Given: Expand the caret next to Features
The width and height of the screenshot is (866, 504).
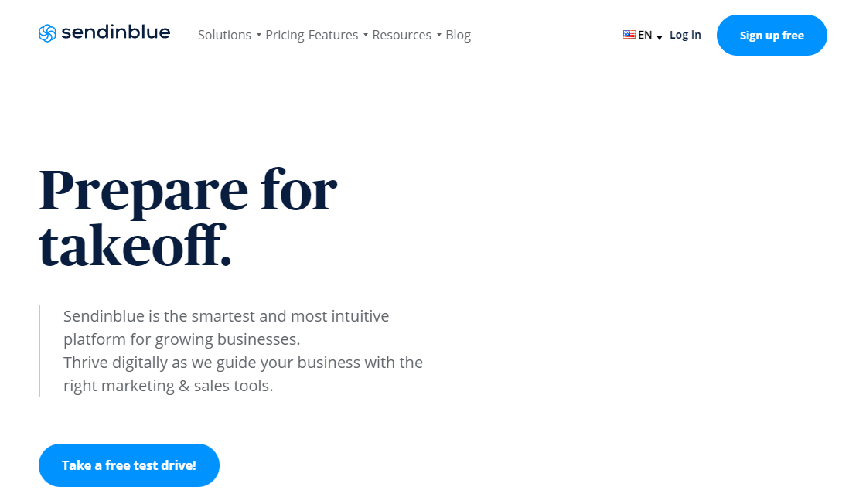Looking at the screenshot, I should (x=366, y=35).
